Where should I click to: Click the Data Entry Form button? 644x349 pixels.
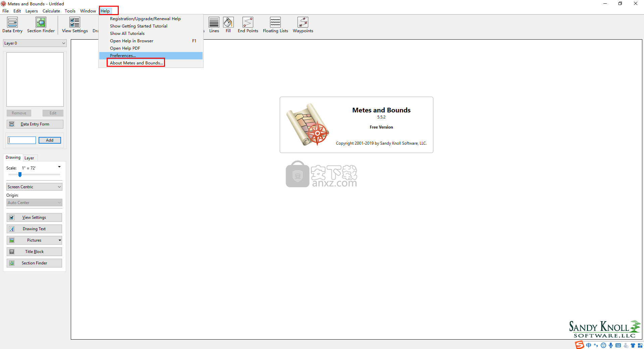coord(35,124)
